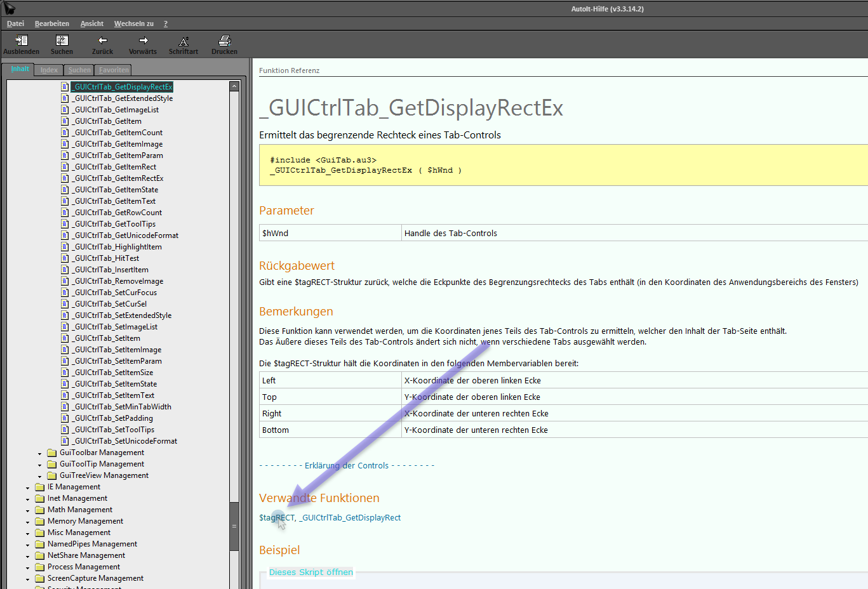Click the folder icon of Math Management

[x=40, y=510]
